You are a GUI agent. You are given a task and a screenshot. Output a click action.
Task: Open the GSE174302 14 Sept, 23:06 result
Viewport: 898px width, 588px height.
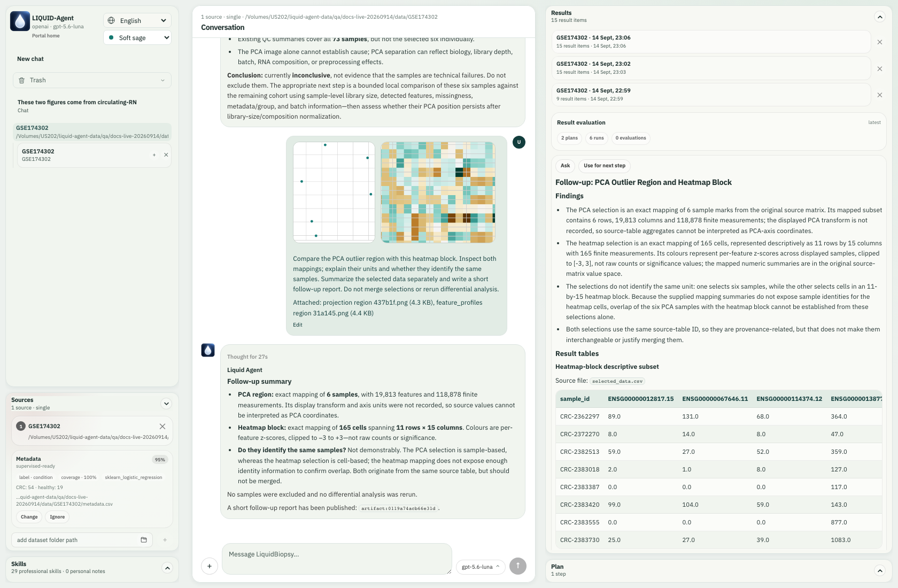(x=711, y=42)
